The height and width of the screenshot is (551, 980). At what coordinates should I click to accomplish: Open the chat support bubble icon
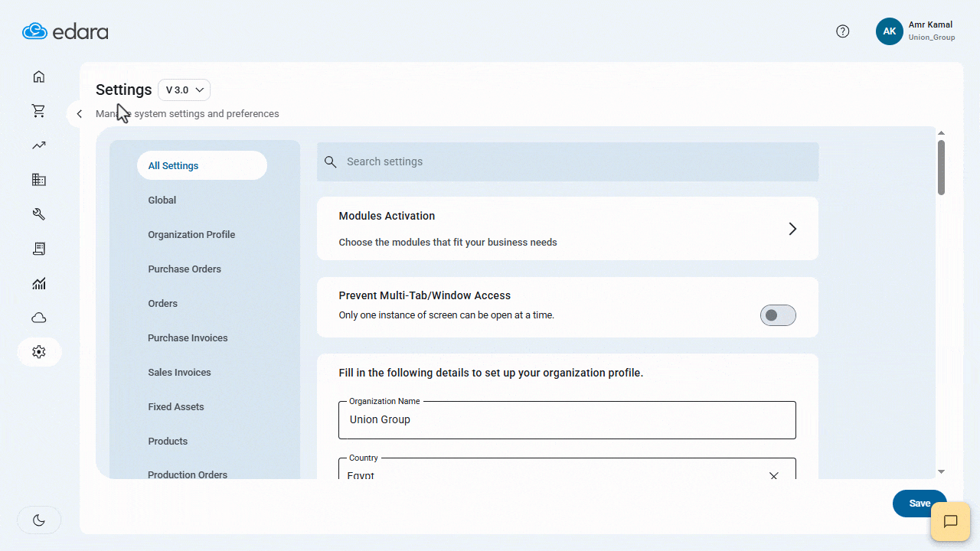(950, 522)
